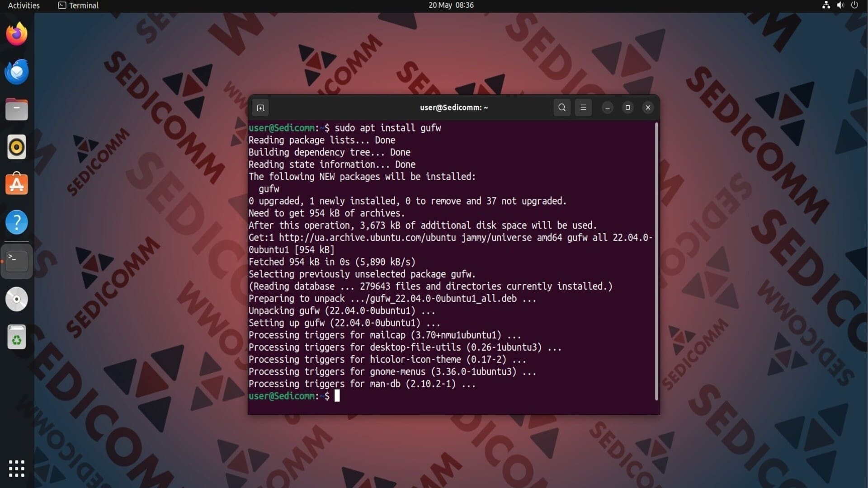This screenshot has height=488, width=868.
Task: Launch Rhythmbox music player
Action: [x=17, y=147]
